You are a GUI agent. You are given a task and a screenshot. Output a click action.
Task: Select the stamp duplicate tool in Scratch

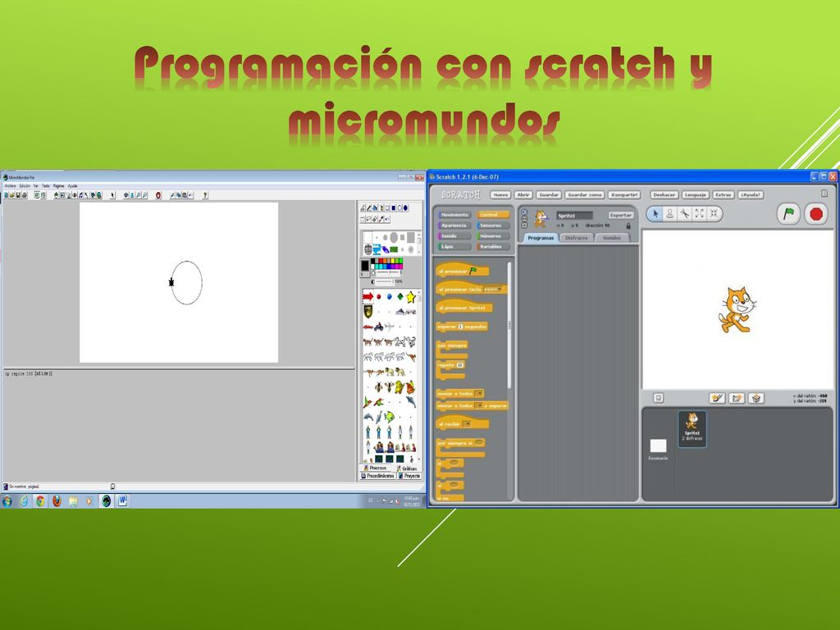[x=669, y=213]
